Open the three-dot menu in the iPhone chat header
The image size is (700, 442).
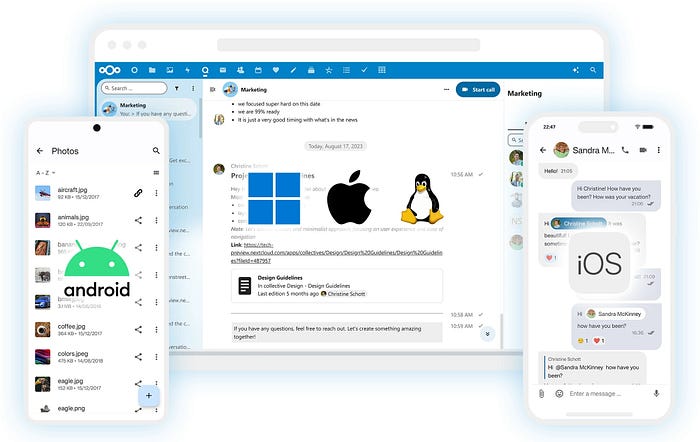(x=658, y=150)
